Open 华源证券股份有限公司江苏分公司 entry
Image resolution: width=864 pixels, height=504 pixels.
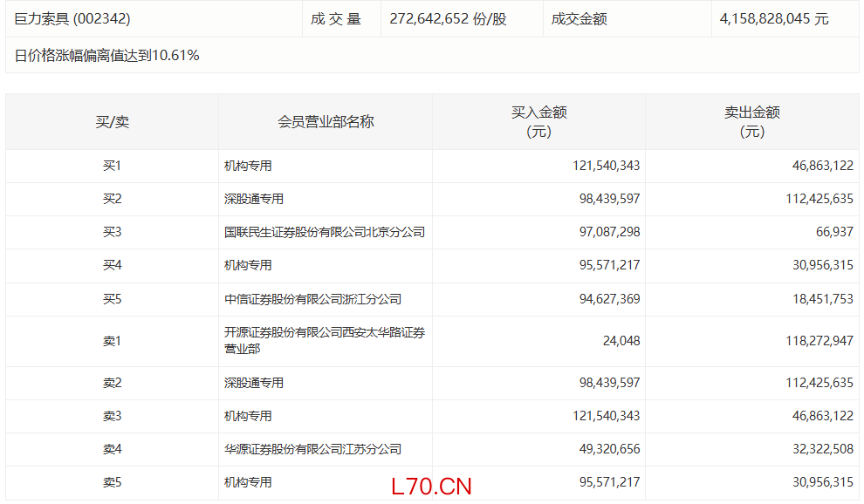coord(312,449)
